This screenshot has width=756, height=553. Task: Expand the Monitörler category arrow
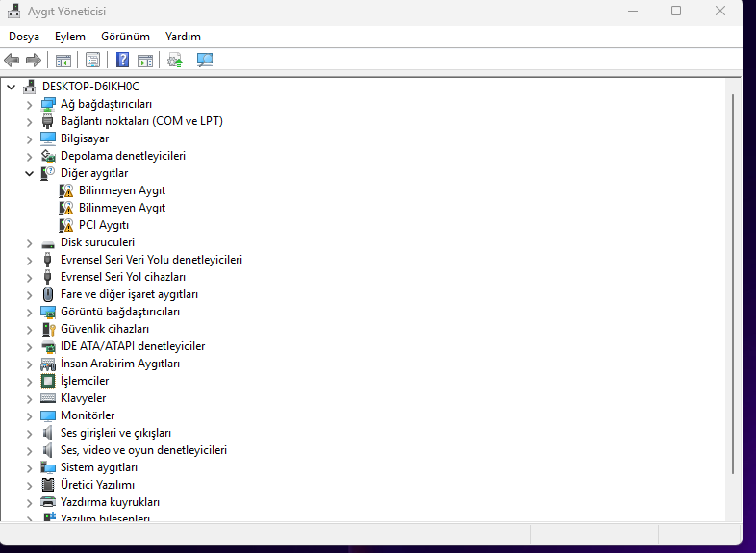tap(30, 416)
